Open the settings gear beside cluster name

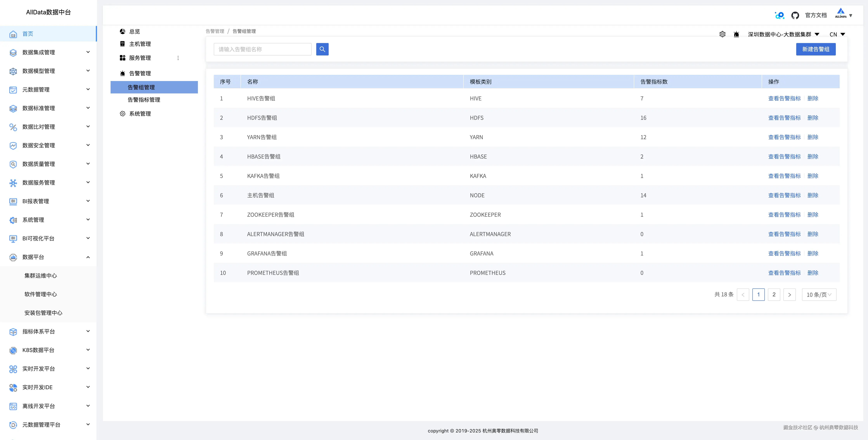pos(722,34)
